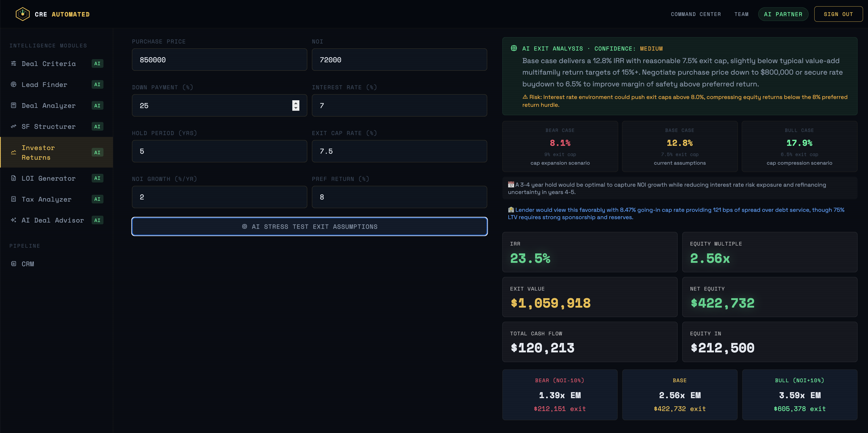The width and height of the screenshot is (868, 433).
Task: Select the Bear Case 8.1% card
Action: 560,146
